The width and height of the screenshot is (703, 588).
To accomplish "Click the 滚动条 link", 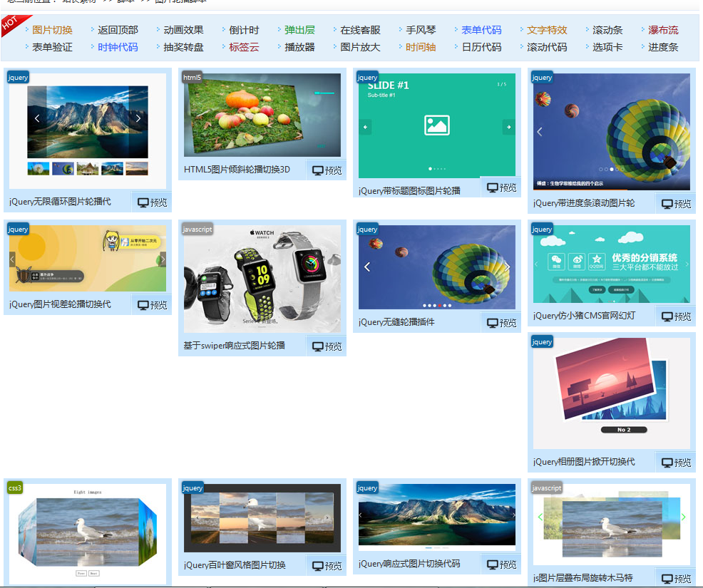I will click(x=607, y=30).
